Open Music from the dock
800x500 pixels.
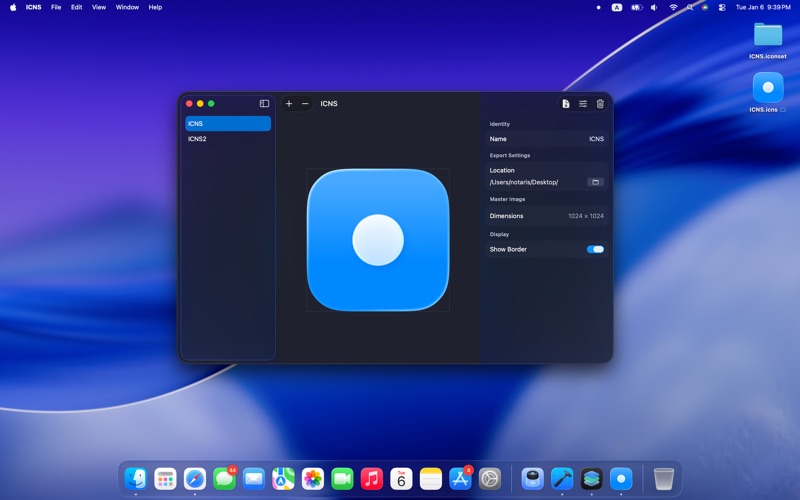click(x=372, y=479)
